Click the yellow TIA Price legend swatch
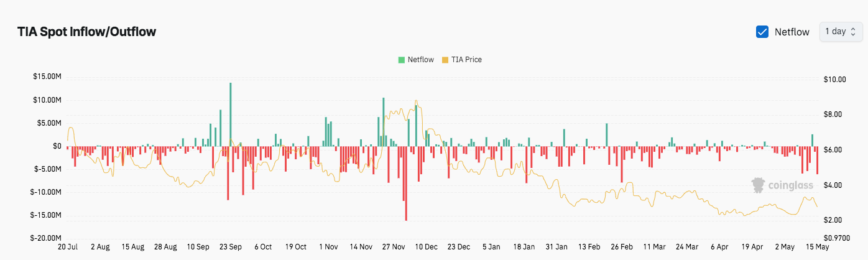This screenshot has height=260, width=868. pos(445,60)
